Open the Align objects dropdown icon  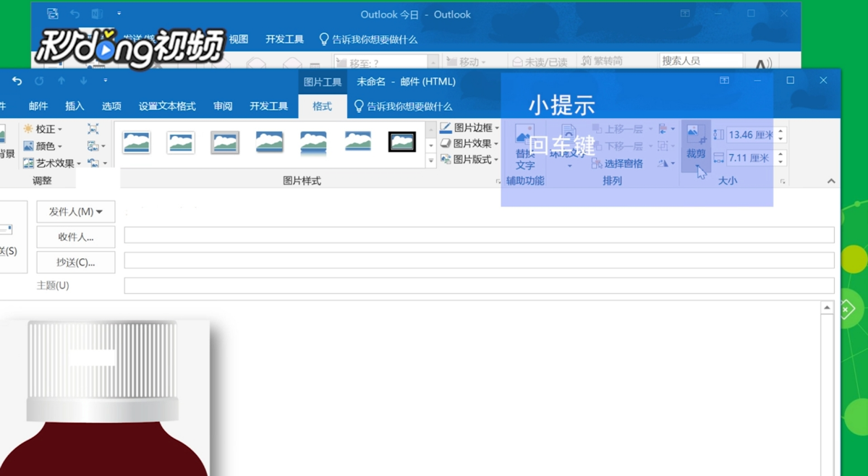click(666, 129)
